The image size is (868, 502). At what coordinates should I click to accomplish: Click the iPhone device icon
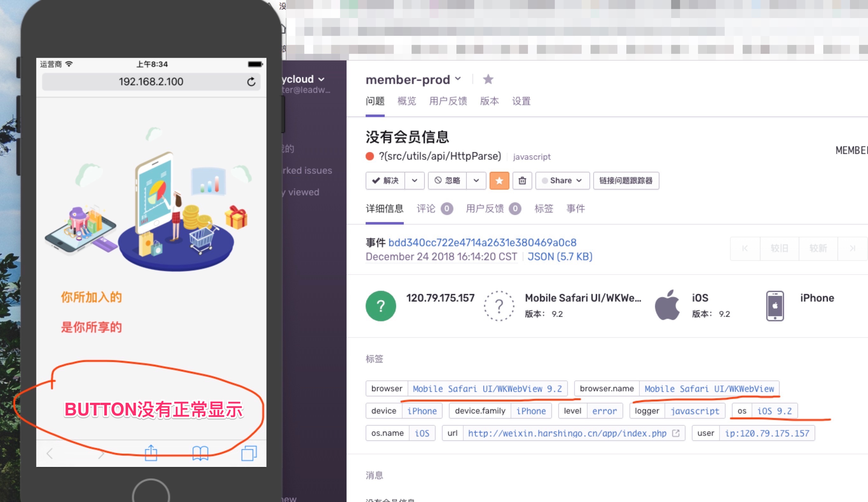[x=775, y=306]
